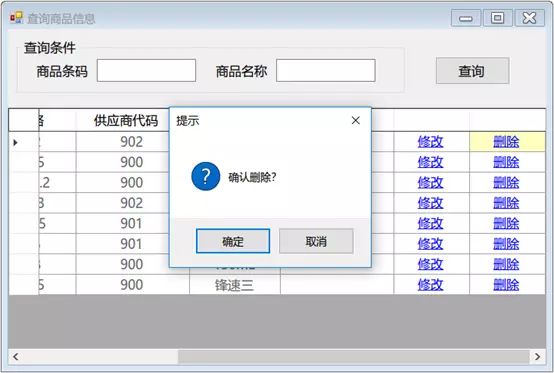
Task: Close the 查询商品信息 window
Action: tap(529, 18)
